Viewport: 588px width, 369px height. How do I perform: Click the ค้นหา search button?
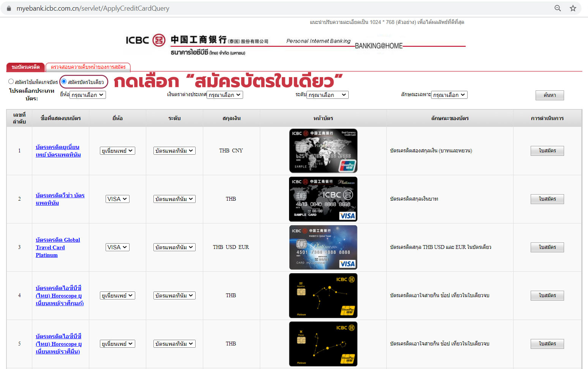550,95
